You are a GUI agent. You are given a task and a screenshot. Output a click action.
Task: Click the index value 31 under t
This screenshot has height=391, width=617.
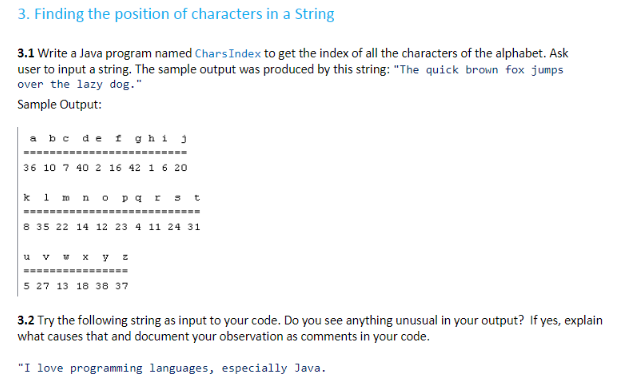click(x=194, y=227)
